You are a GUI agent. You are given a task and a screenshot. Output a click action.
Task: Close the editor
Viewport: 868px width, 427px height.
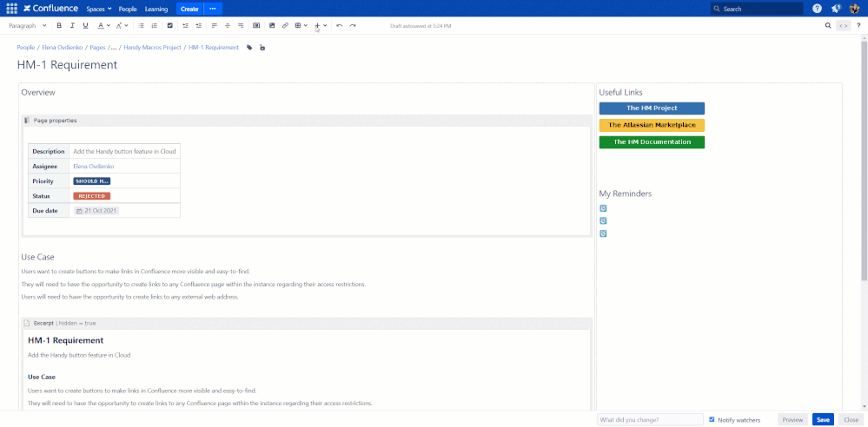coord(851,420)
